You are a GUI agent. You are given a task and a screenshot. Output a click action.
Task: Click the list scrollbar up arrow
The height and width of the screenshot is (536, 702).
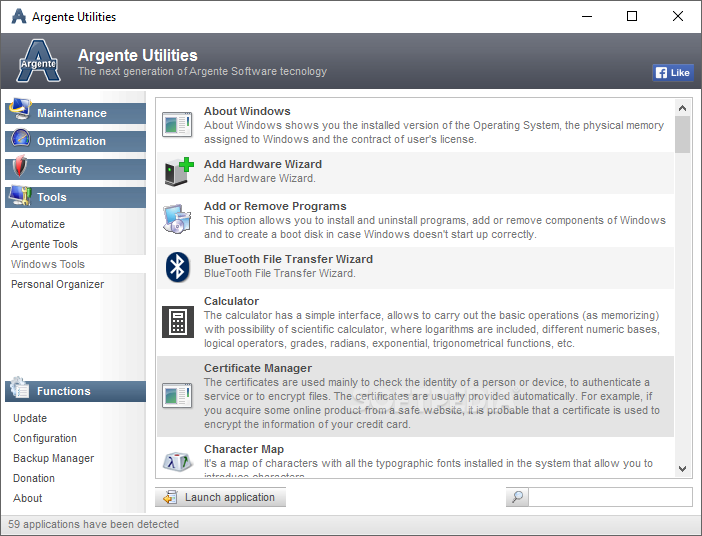click(x=682, y=108)
